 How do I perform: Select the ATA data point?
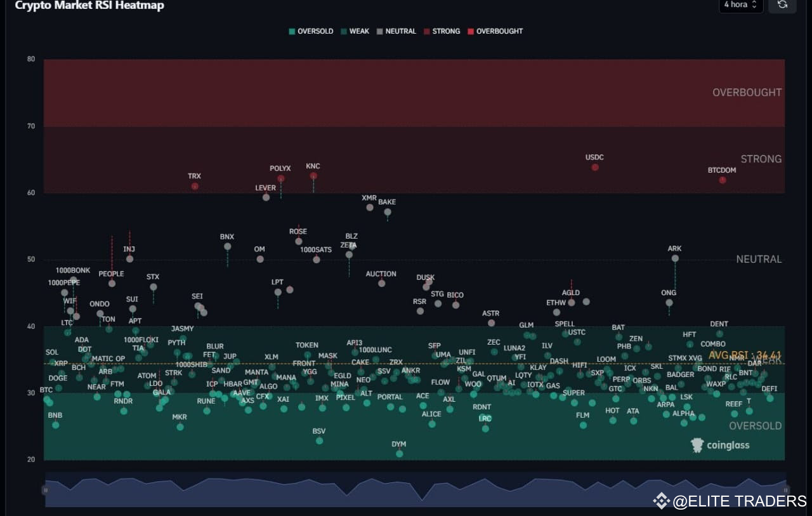tap(633, 421)
